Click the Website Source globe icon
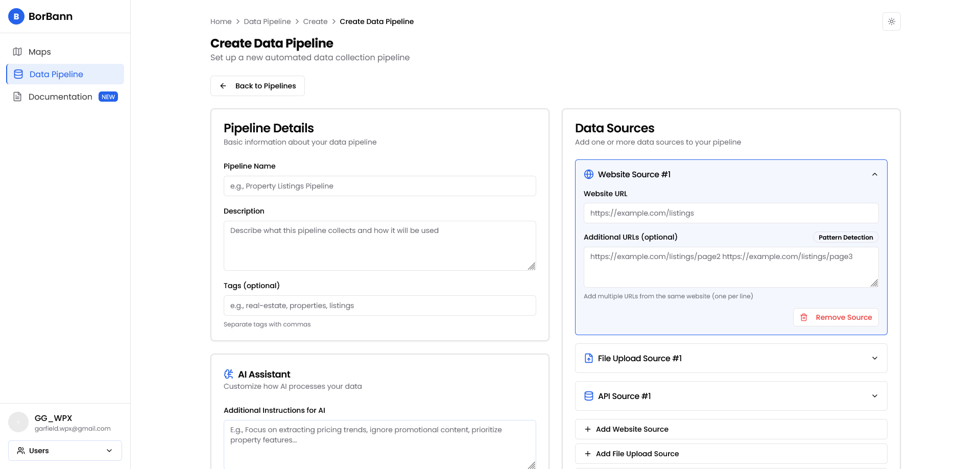This screenshot has height=469, width=980. click(589, 174)
